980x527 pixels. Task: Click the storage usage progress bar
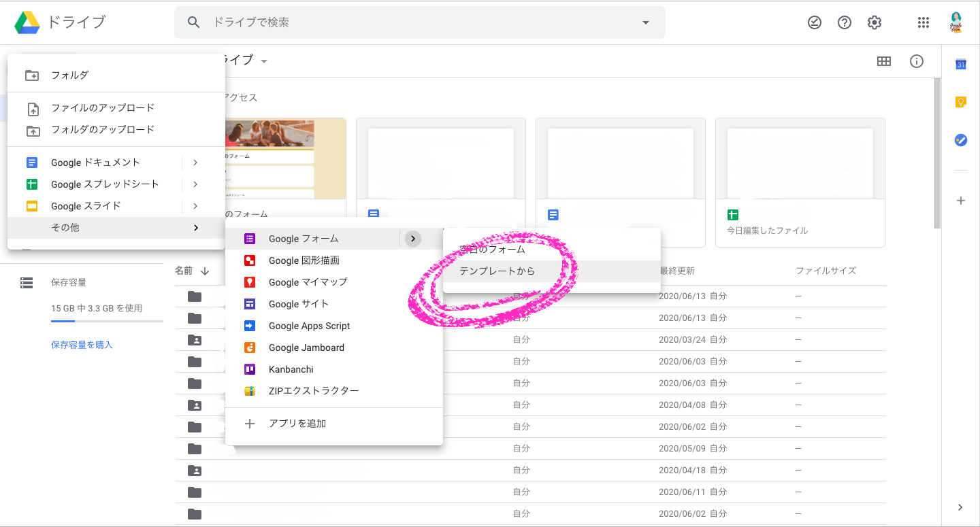pyautogui.click(x=107, y=321)
